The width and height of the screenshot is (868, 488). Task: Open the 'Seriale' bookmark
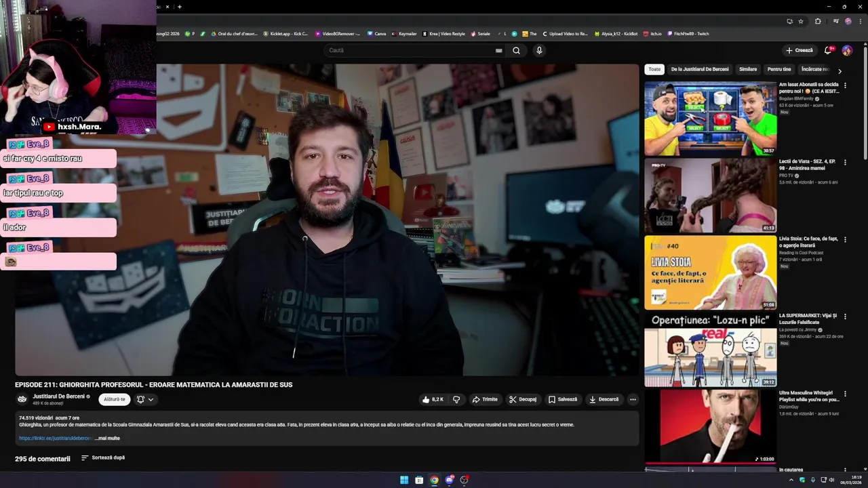pos(480,33)
